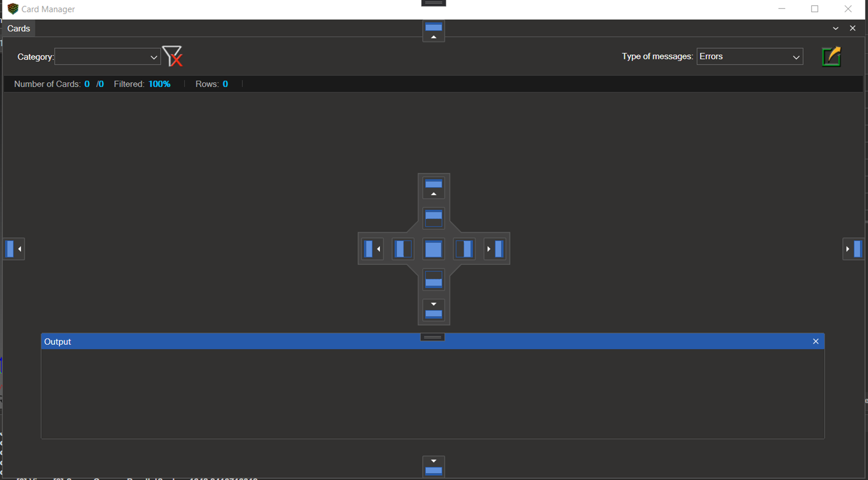Click bottom window edge dock indicator
The height and width of the screenshot is (480, 868).
coord(434,466)
